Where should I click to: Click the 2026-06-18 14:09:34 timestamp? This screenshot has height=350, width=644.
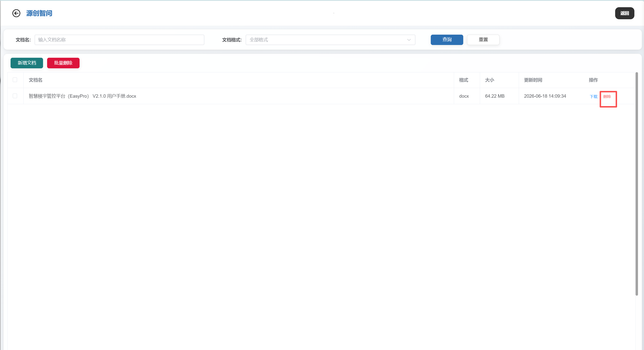tap(545, 96)
